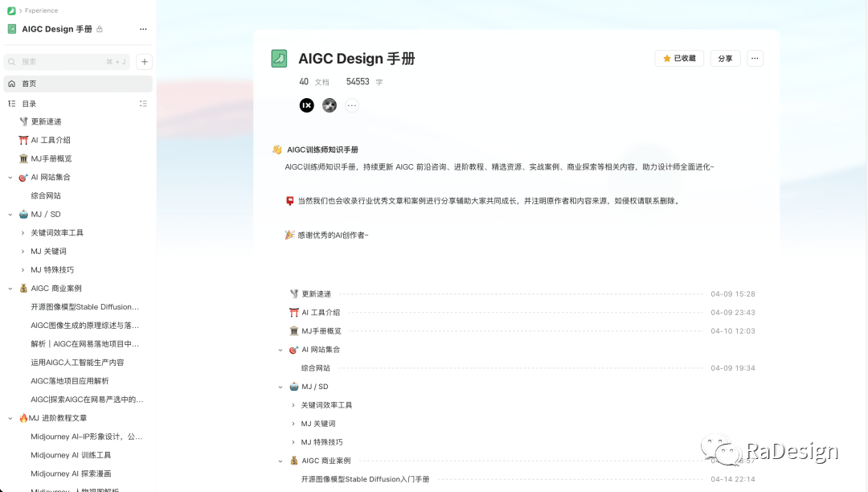Collapse MJ / SD in main content list

pos(280,387)
